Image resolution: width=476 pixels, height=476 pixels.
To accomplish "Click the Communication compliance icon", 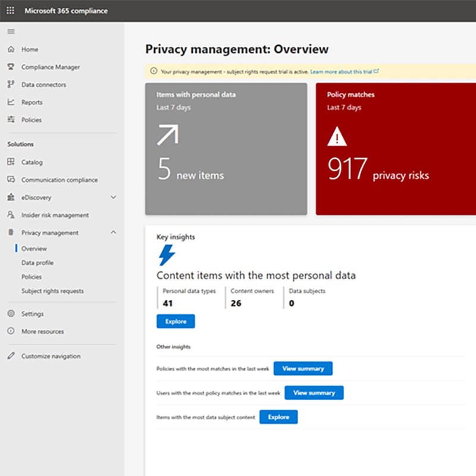I will pos(11,180).
